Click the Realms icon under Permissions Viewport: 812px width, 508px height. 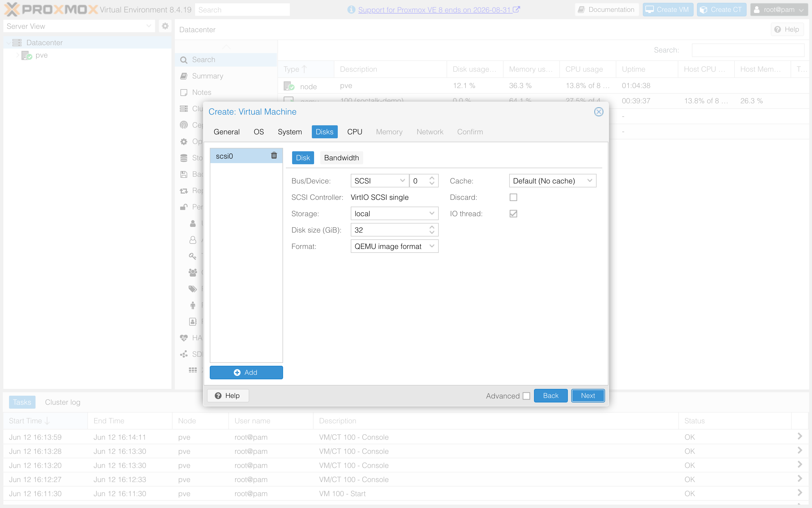(193, 321)
